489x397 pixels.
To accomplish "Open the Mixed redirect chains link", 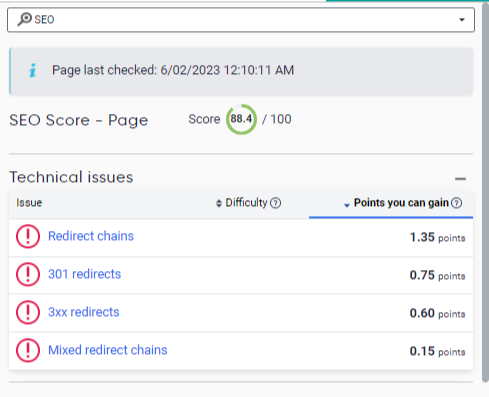I will pos(108,350).
